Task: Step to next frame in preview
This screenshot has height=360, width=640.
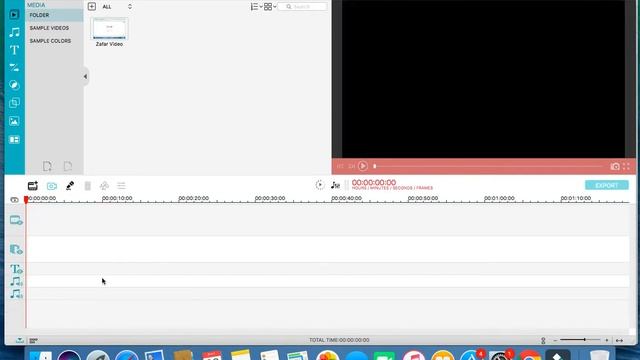Action: point(351,167)
